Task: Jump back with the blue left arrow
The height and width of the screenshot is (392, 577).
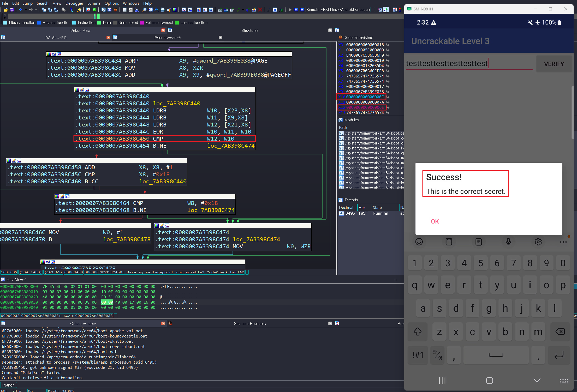Action: [21, 10]
